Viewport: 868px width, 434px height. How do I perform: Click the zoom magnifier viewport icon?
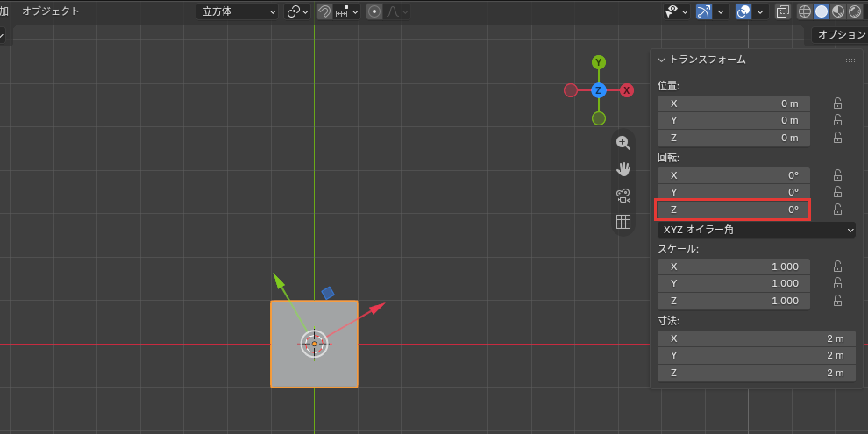click(623, 142)
